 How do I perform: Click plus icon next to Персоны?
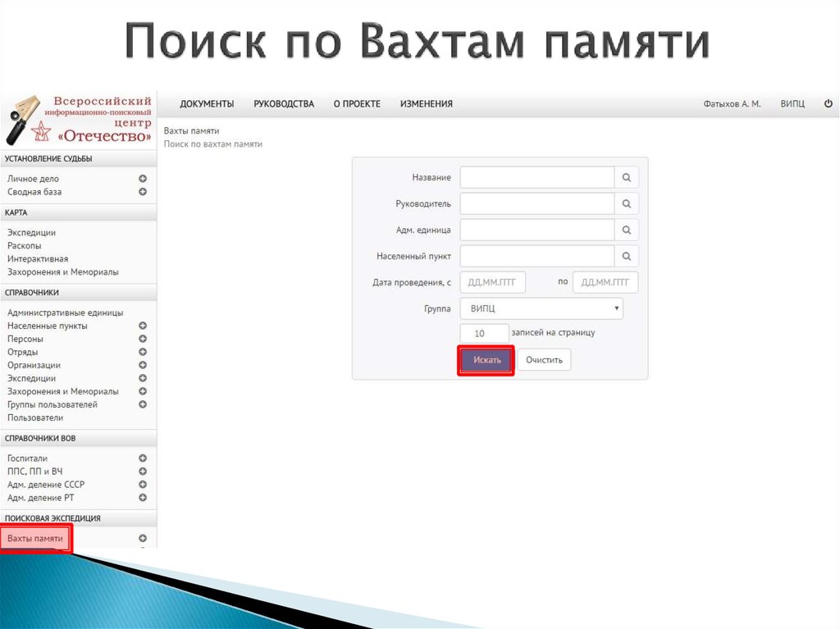click(144, 339)
